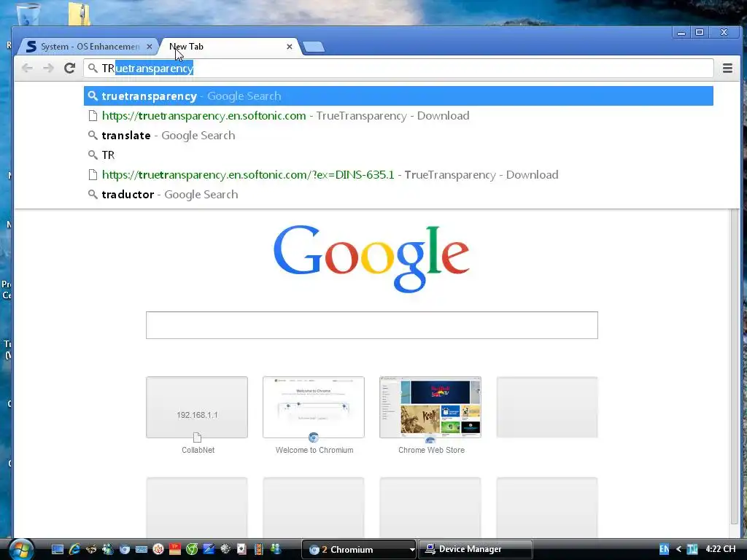Open the film strip media icon

click(259, 550)
